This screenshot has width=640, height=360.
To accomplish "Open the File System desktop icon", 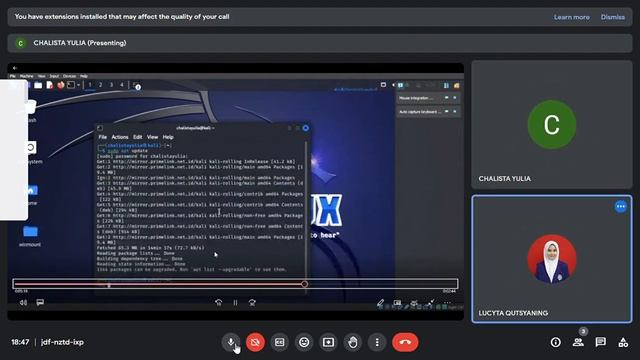I will pyautogui.click(x=32, y=152).
